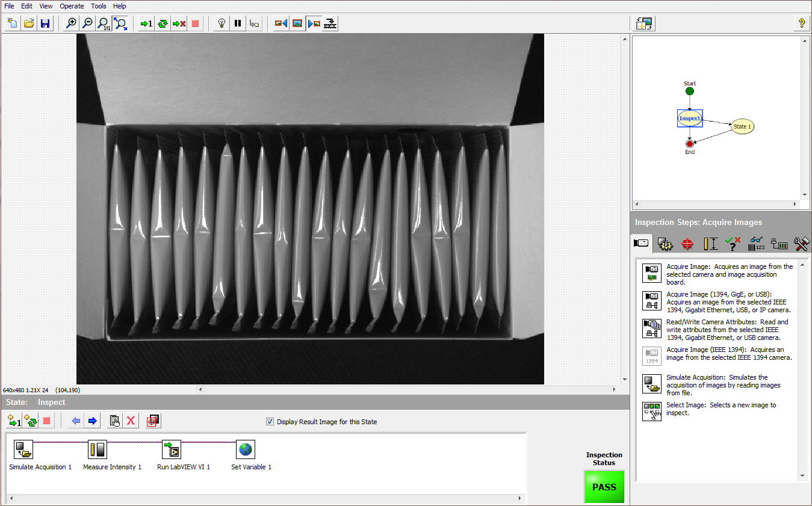
Task: Click the Zoom In magnifier icon
Action: click(71, 23)
